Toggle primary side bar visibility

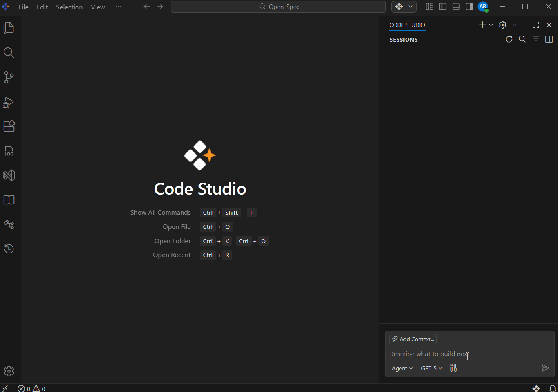pyautogui.click(x=443, y=7)
